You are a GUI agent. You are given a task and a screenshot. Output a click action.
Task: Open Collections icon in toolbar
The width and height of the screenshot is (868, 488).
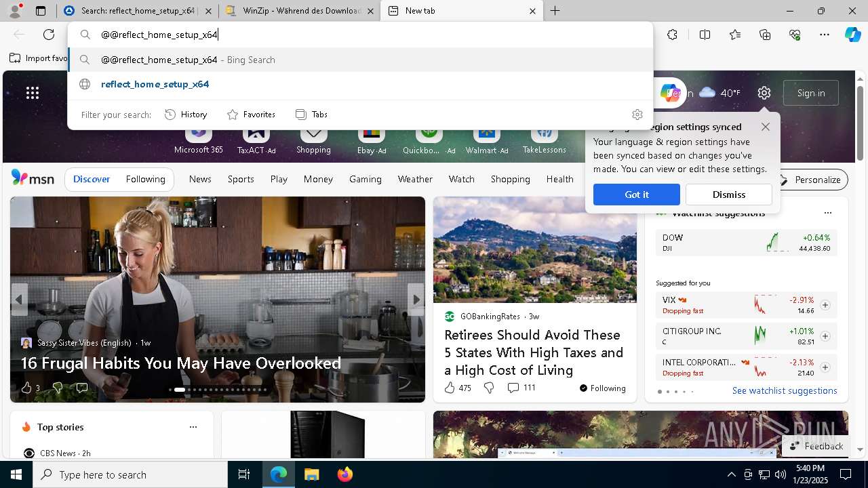(765, 35)
